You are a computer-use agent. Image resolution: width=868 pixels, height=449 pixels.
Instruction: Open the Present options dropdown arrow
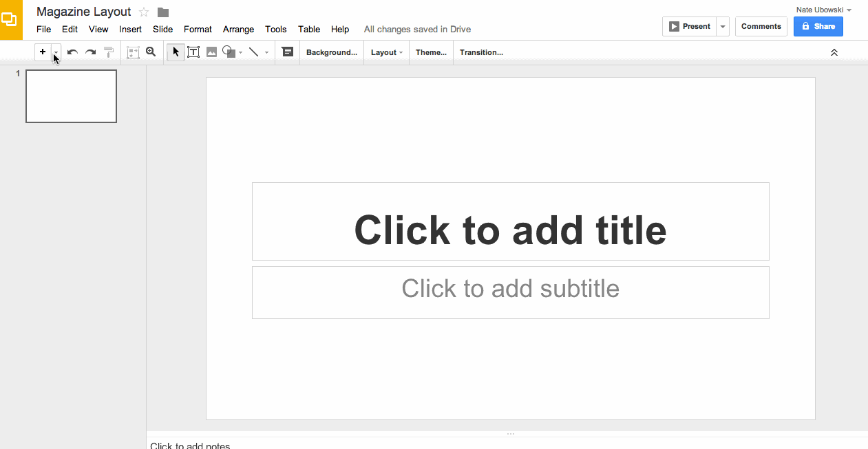723,27
